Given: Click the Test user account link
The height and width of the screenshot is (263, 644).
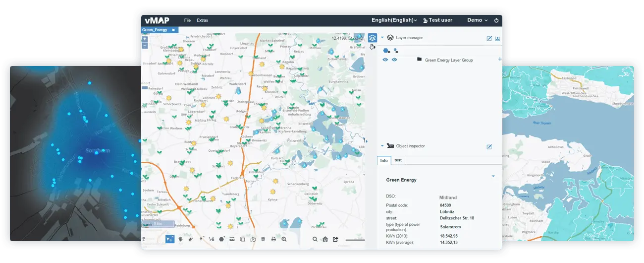Looking at the screenshot, I should 437,20.
